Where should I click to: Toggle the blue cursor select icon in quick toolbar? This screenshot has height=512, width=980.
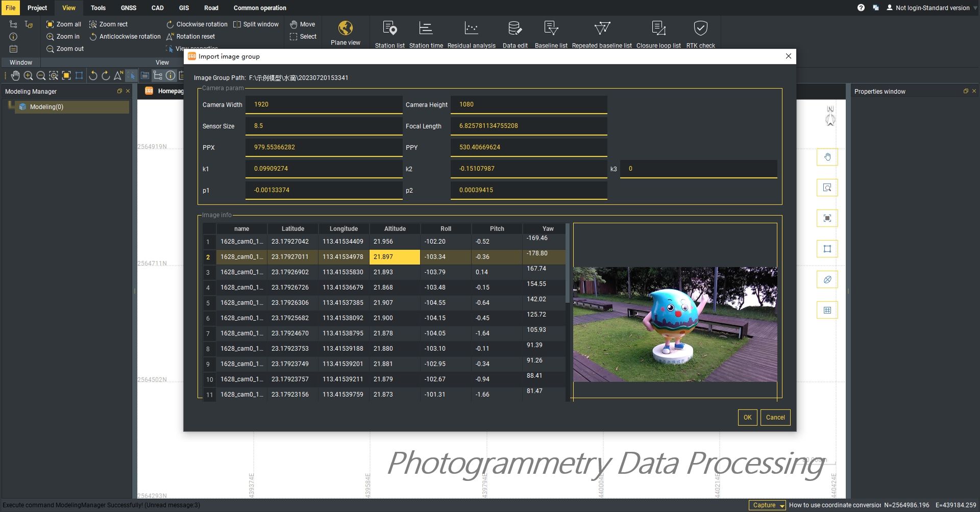pyautogui.click(x=131, y=76)
